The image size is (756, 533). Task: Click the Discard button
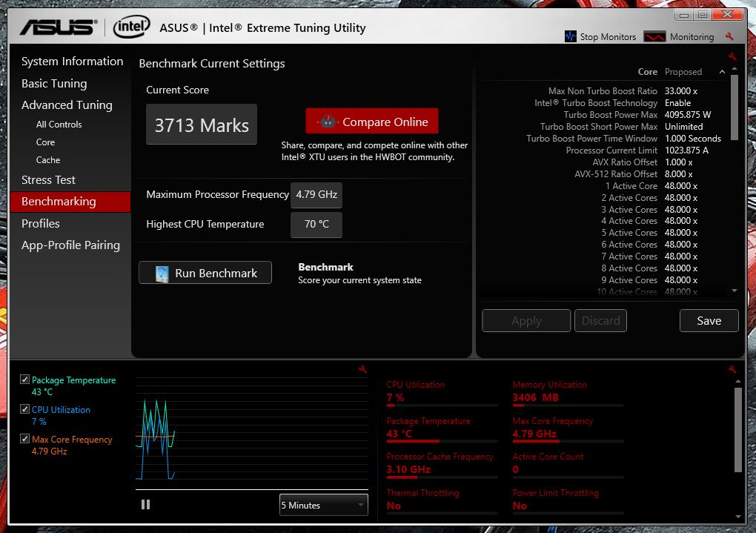tap(600, 321)
